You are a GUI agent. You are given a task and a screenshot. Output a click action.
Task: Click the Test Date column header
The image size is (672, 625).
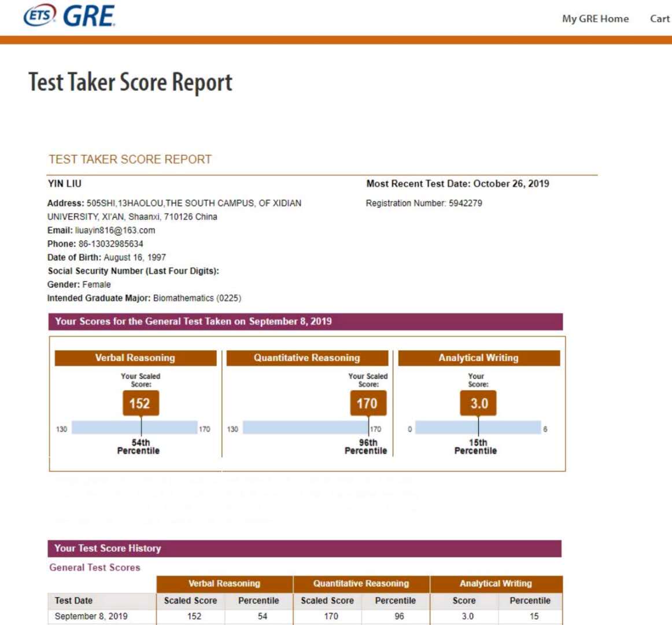click(x=73, y=601)
